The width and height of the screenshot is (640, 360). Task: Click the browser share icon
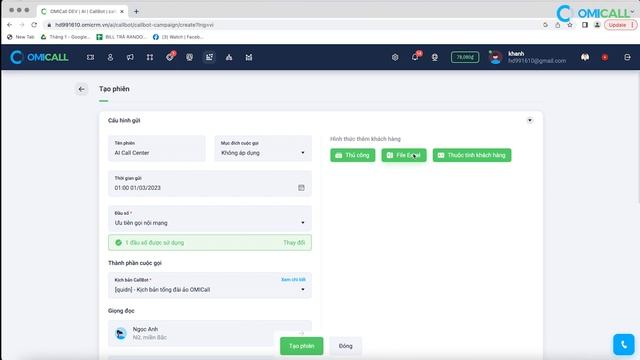558,25
